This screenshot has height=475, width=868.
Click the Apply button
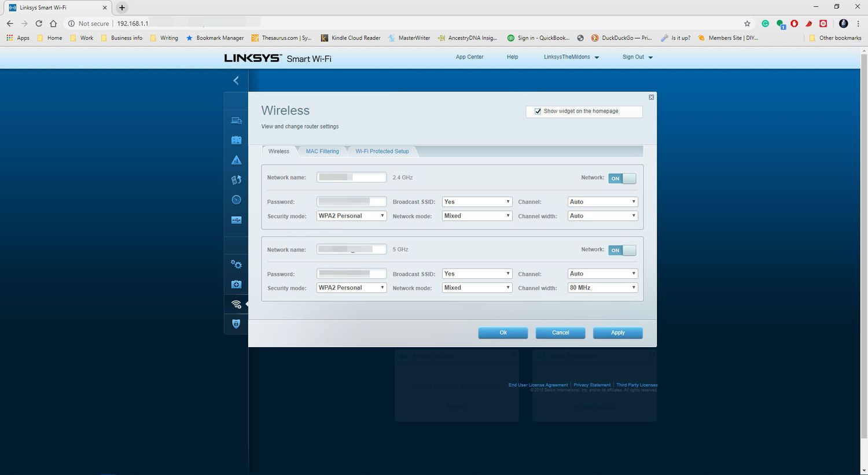click(x=617, y=333)
